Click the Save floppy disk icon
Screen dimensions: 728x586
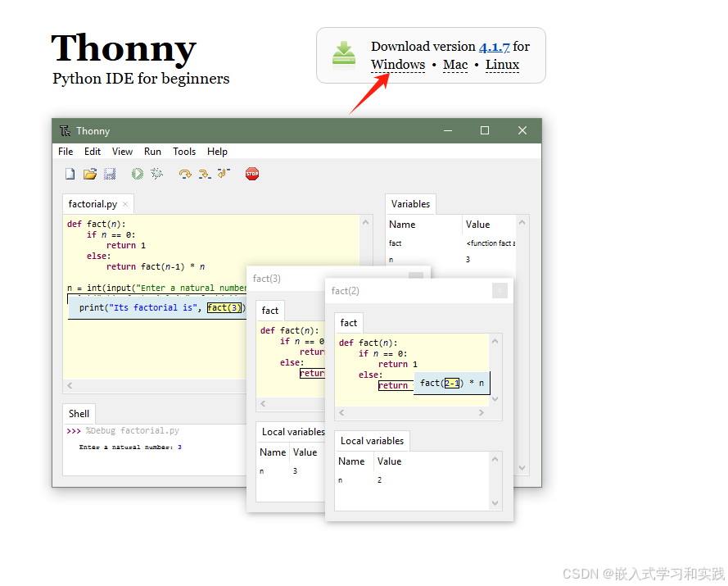tap(110, 174)
